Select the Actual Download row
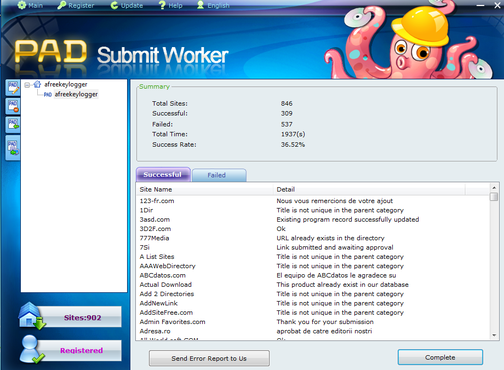Viewport: 504px width, 370px height. (x=312, y=285)
